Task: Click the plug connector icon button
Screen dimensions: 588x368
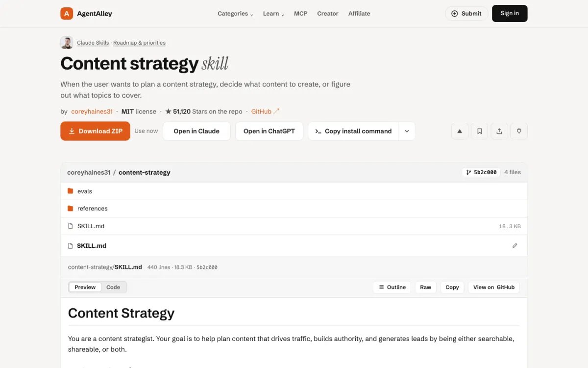Action: pyautogui.click(x=519, y=131)
